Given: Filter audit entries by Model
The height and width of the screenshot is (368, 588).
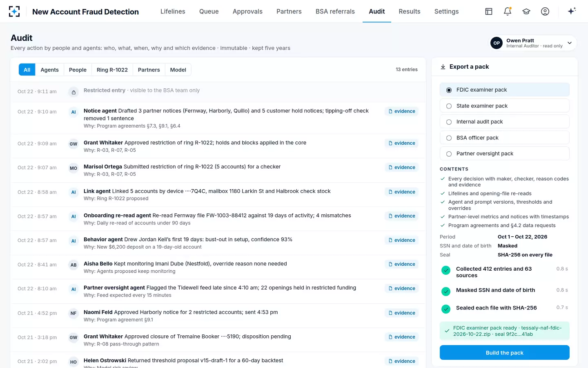Looking at the screenshot, I should point(178,70).
